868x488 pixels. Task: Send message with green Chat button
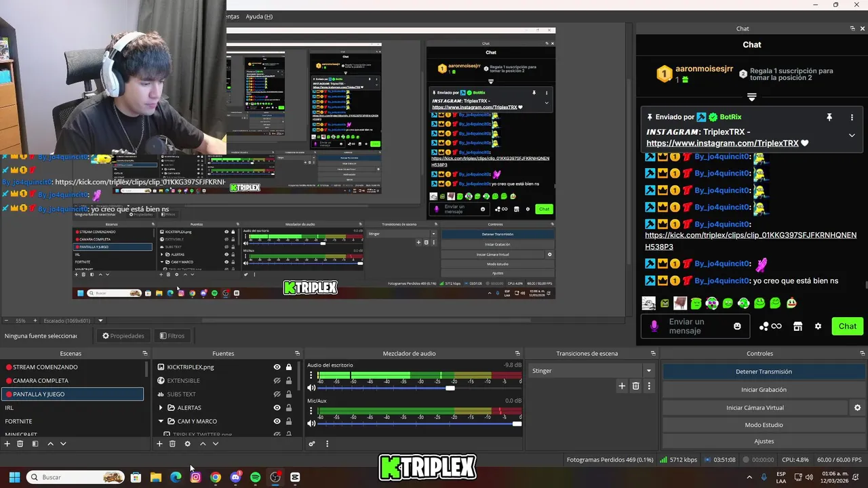(847, 326)
